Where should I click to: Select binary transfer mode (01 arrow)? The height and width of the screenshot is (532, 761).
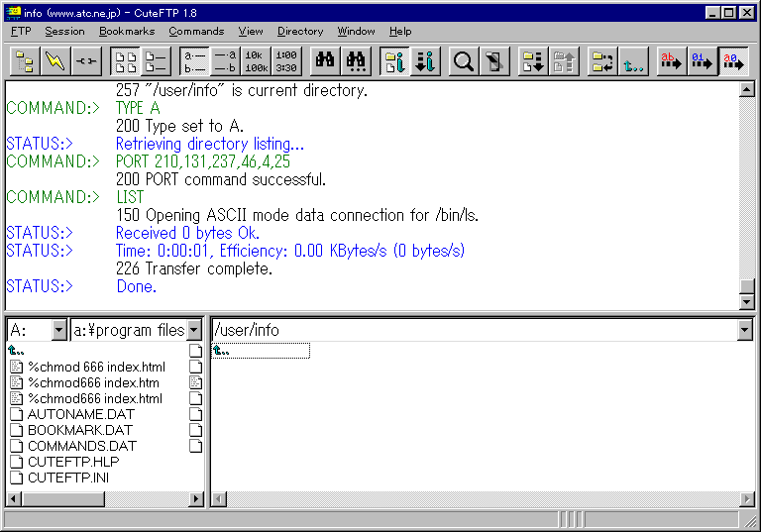703,61
